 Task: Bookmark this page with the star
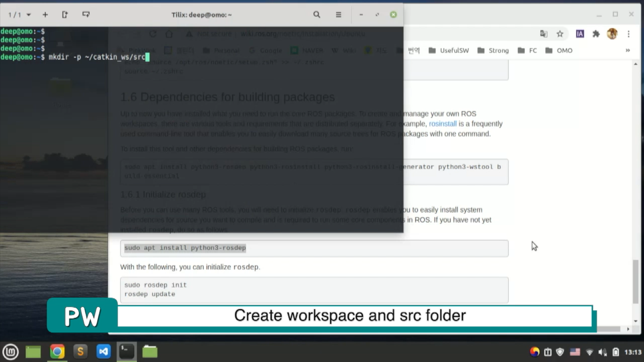560,34
